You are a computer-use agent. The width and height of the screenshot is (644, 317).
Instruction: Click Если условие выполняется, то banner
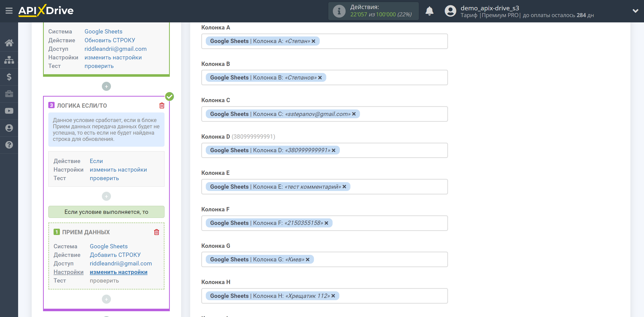pos(106,212)
